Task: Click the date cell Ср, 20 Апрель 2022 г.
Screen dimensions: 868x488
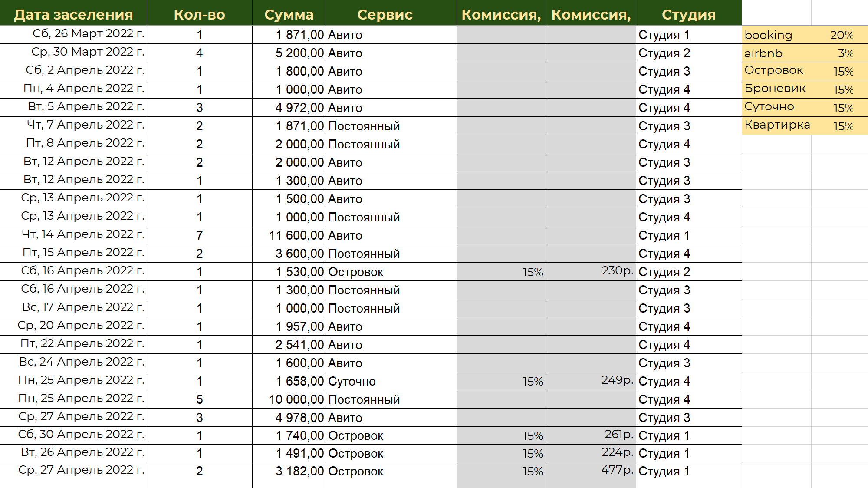Action: coord(73,326)
